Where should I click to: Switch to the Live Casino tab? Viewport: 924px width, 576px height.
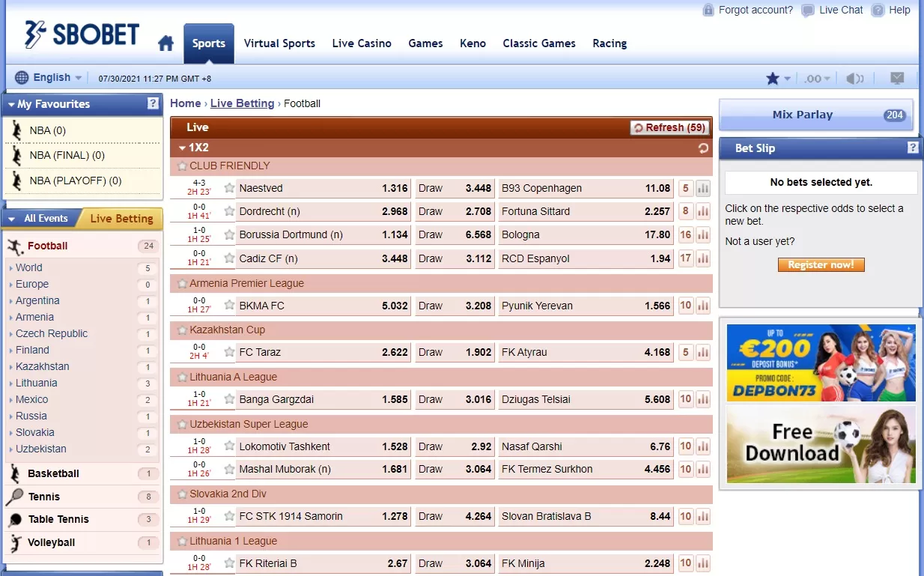click(362, 43)
